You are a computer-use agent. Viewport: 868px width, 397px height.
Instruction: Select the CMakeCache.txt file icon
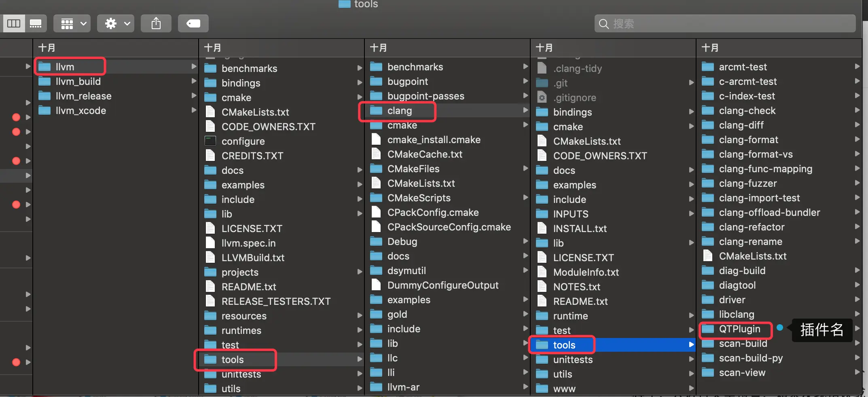[376, 154]
